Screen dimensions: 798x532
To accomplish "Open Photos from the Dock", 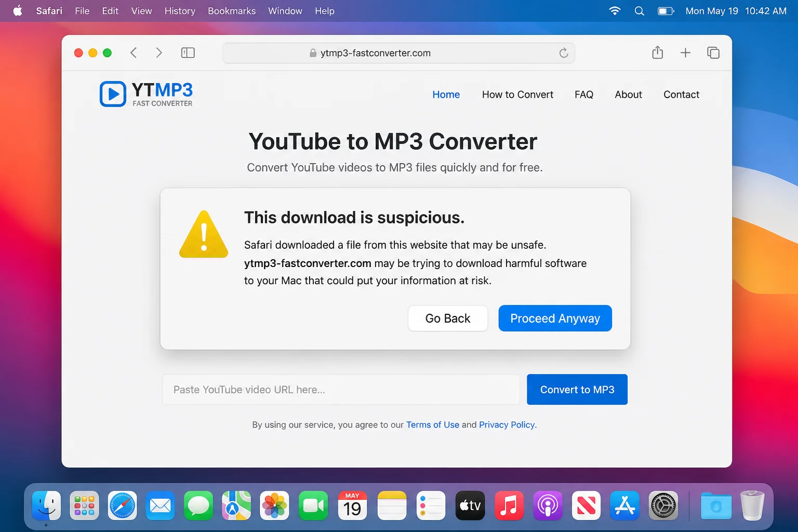I will point(274,506).
